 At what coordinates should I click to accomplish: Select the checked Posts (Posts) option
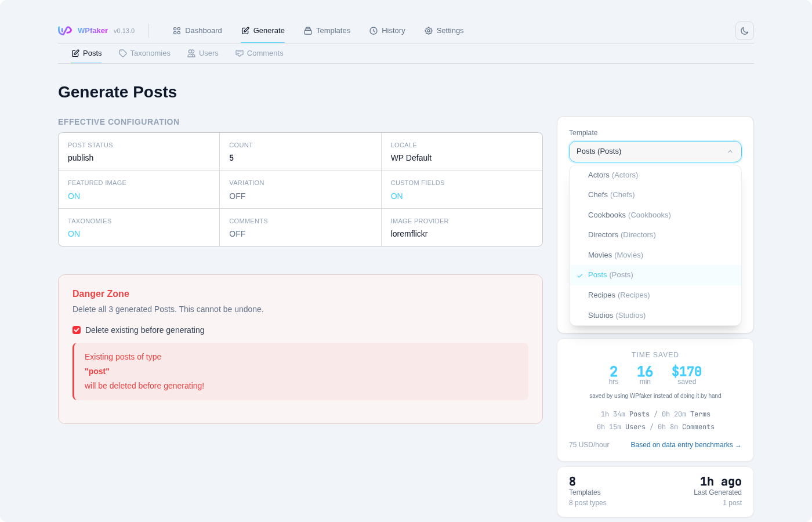point(611,274)
